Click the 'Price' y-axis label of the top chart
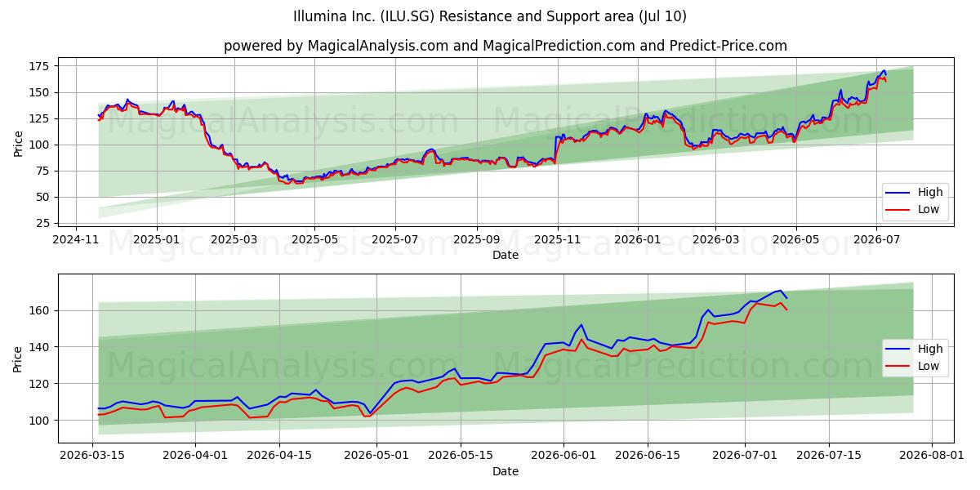980x490 pixels. pos(18,144)
